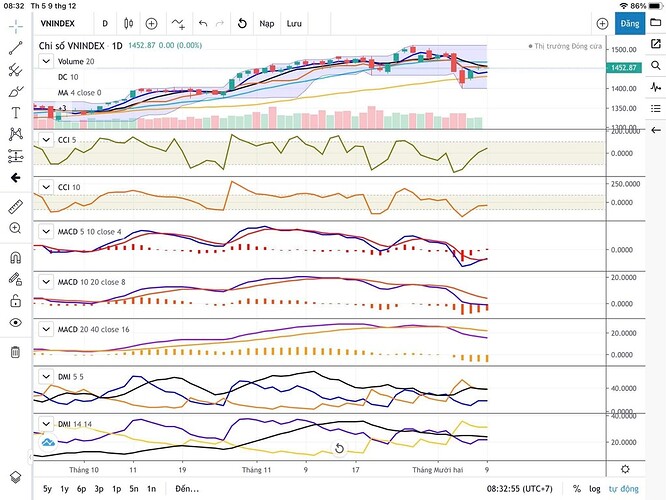Select the text annotation tool
The height and width of the screenshot is (500, 666).
[x=16, y=113]
